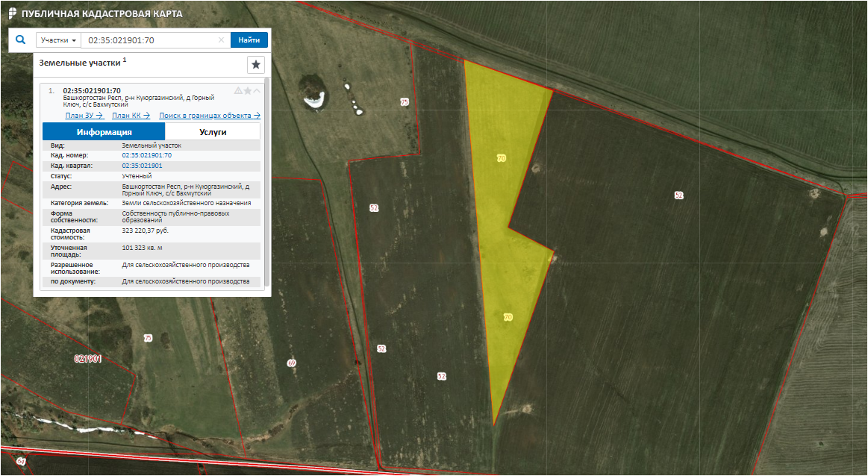Open favorites with the star button
This screenshot has width=868, height=476.
click(x=256, y=65)
